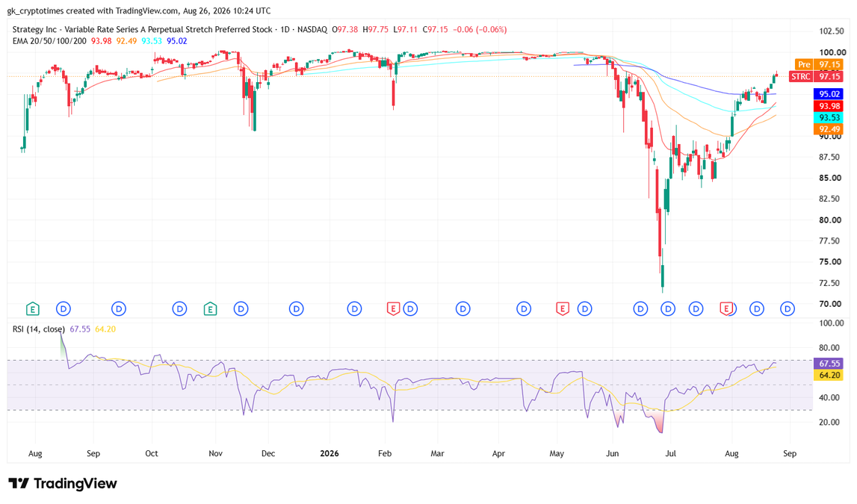Select the dividend marker in mid-February 2026
The width and height of the screenshot is (857, 504).
click(410, 309)
